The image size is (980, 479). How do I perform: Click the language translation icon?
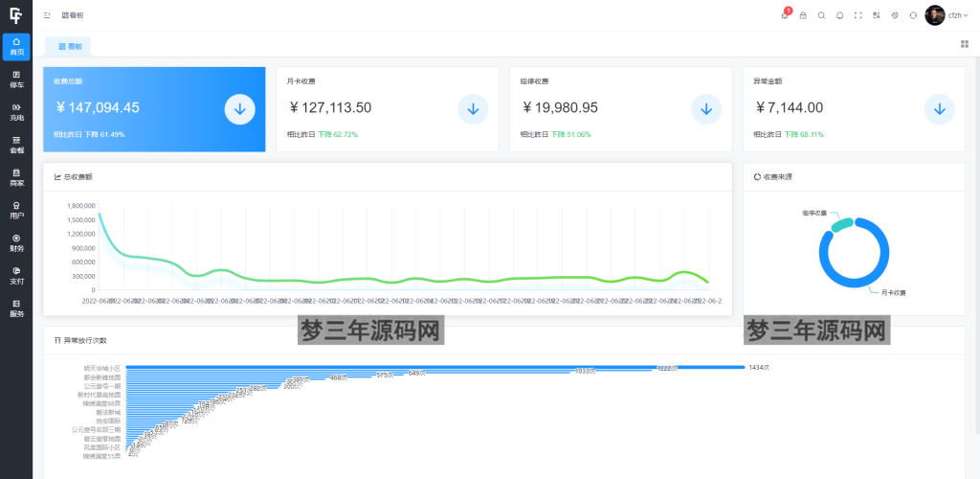tap(876, 15)
